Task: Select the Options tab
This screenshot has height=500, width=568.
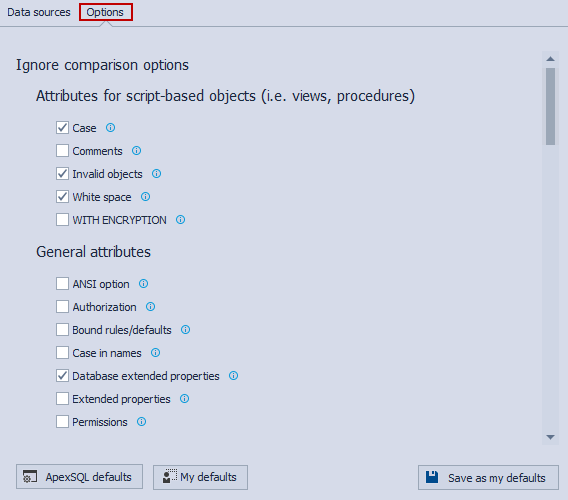Action: pyautogui.click(x=105, y=12)
